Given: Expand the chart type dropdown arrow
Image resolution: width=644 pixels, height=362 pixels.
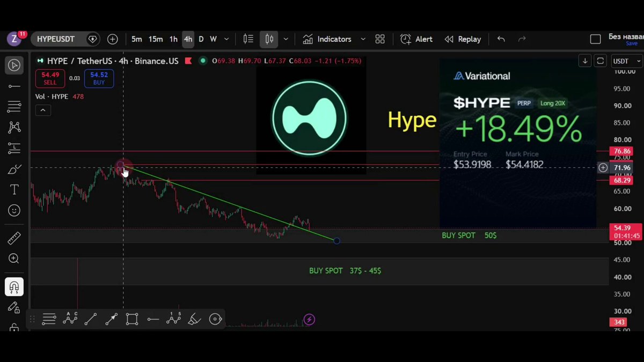Looking at the screenshot, I should (286, 39).
